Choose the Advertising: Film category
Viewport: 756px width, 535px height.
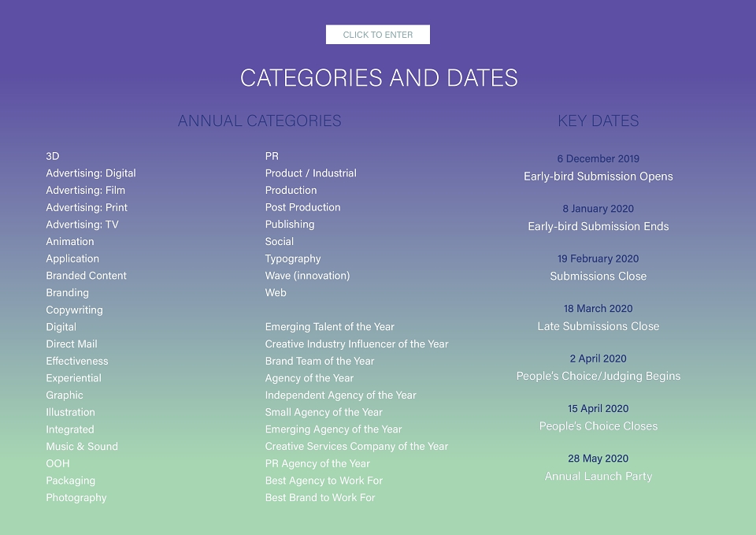pyautogui.click(x=85, y=191)
